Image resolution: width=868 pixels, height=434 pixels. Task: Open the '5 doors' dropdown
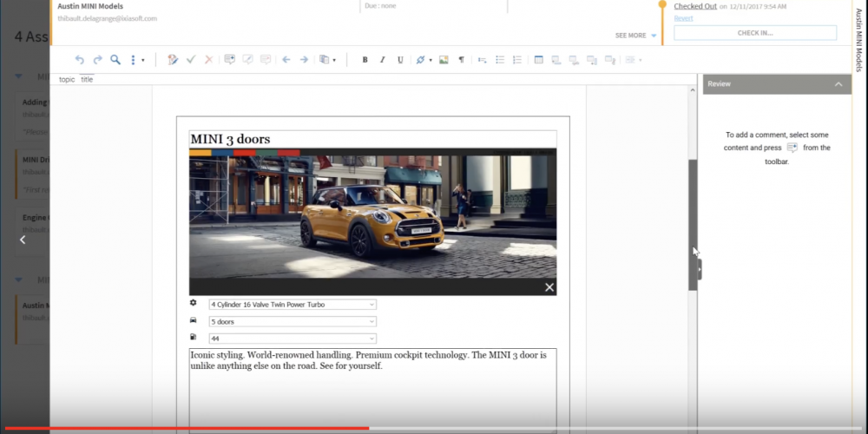point(293,322)
